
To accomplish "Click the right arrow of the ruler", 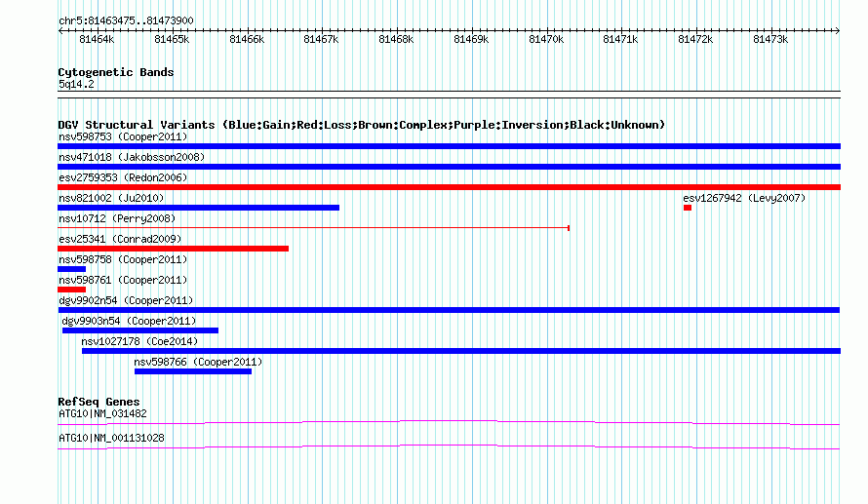I will (x=838, y=31).
